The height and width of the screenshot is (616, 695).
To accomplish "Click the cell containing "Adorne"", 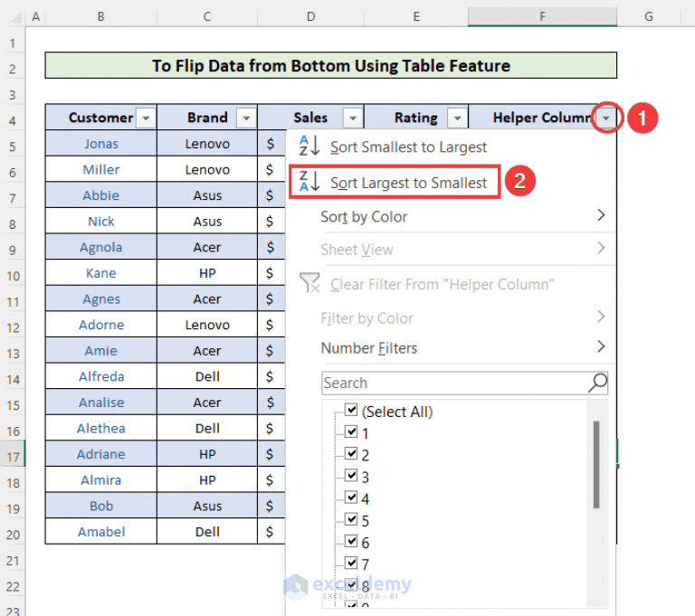I will click(x=101, y=325).
